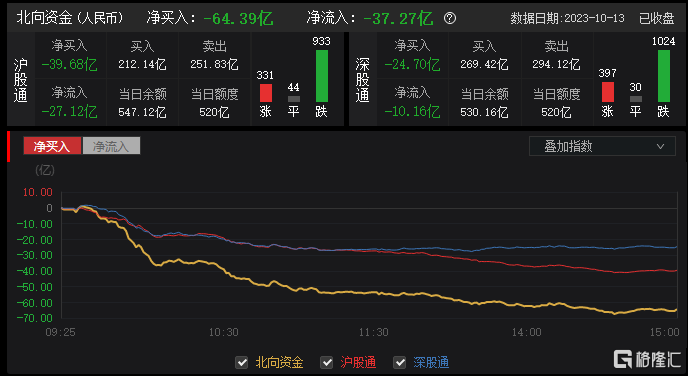688x376 pixels.
Task: Click the 沪股通 red 涨 bar
Action: 266,93
